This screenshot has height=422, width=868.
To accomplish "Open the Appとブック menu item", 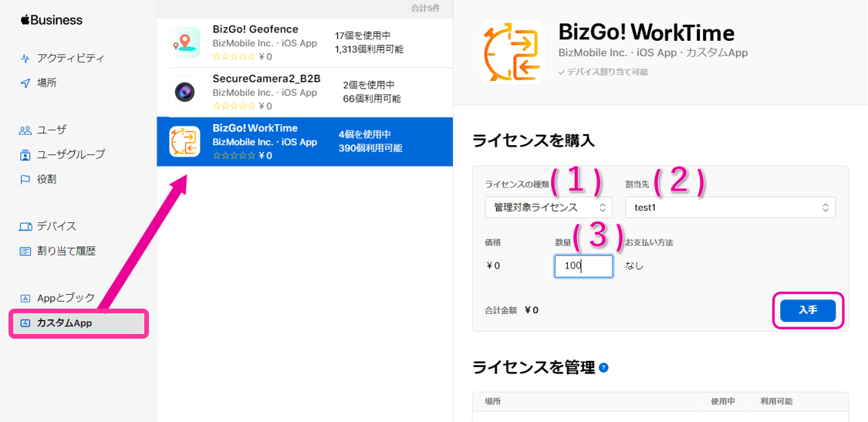I will [66, 299].
